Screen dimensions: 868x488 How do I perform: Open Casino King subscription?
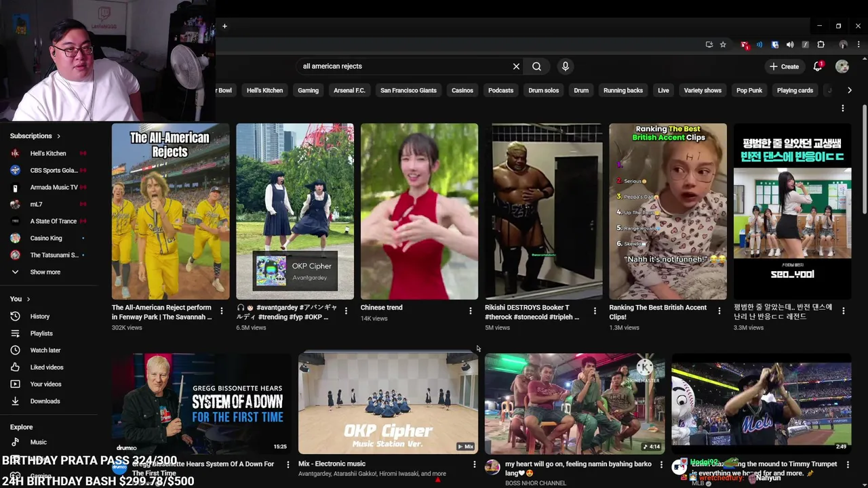[48, 238]
